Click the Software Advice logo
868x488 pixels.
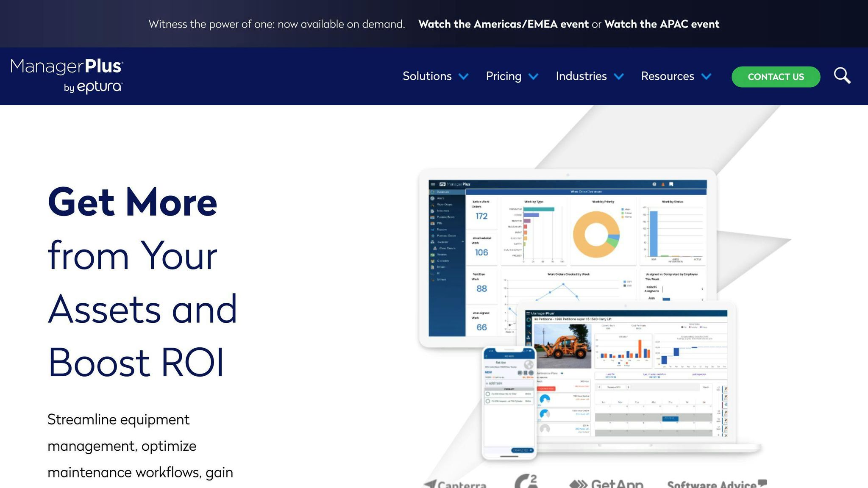pos(717,483)
